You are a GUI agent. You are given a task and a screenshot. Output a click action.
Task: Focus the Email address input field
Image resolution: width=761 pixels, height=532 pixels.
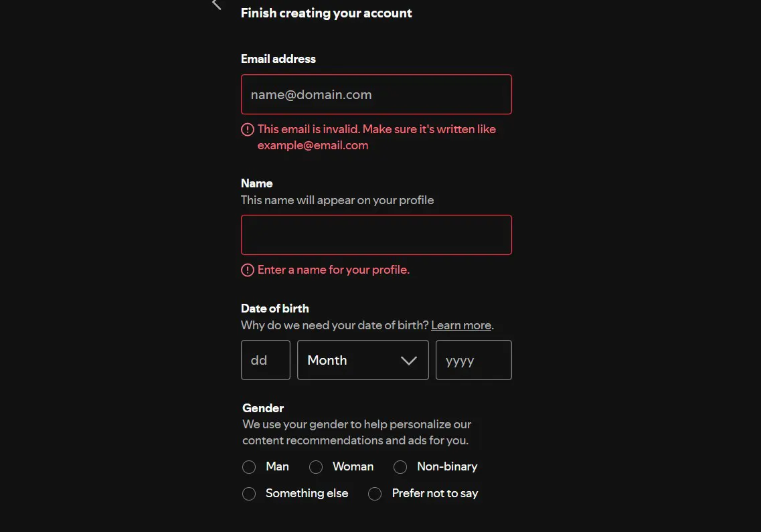376,94
